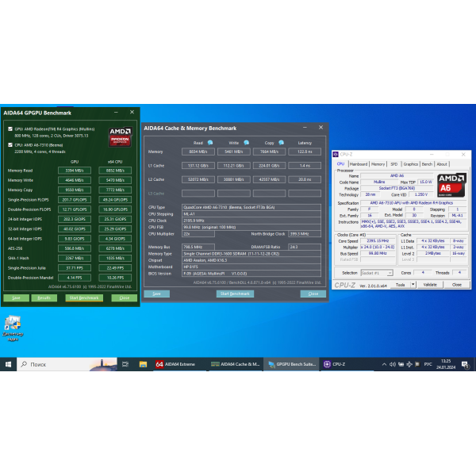
Task: Switch to the About tab in CPU-Z
Action: pyautogui.click(x=442, y=164)
